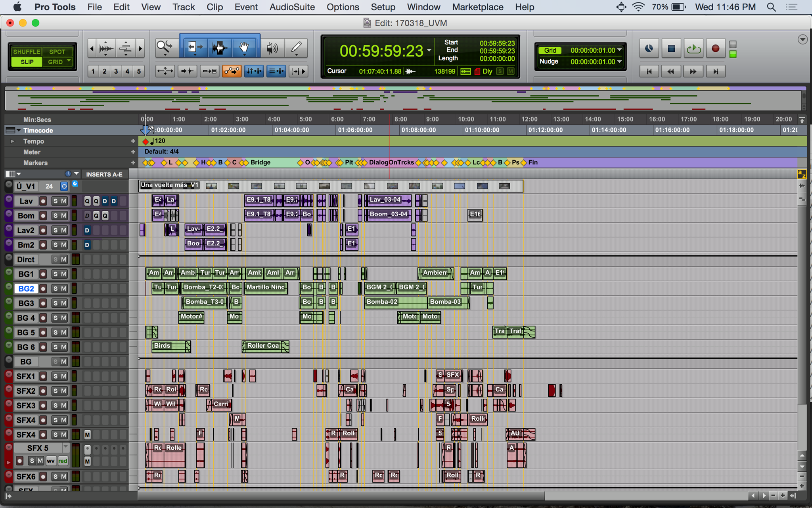The width and height of the screenshot is (812, 508).
Task: Mute the Bom track
Action: (x=64, y=216)
